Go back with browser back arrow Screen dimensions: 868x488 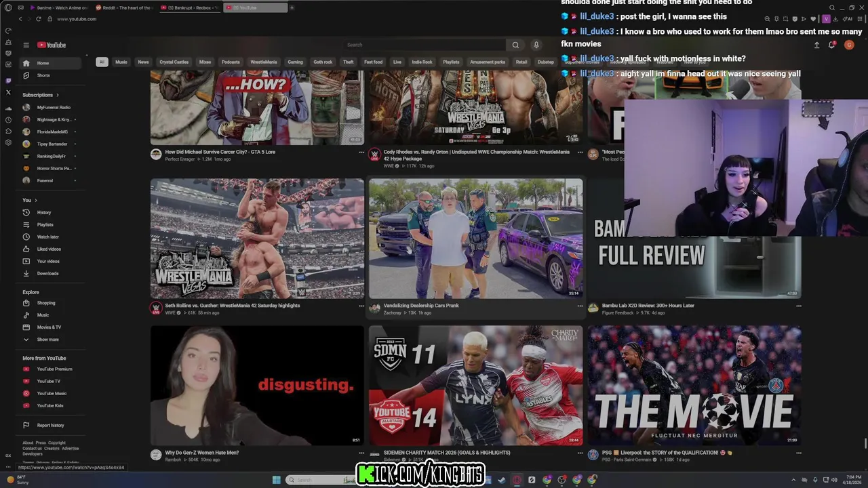pyautogui.click(x=20, y=19)
